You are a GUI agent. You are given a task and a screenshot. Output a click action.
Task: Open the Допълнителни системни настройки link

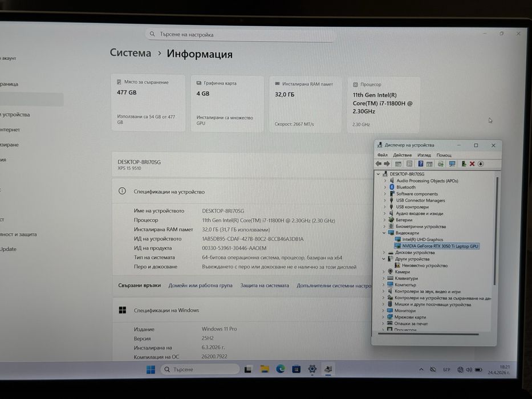(334, 286)
